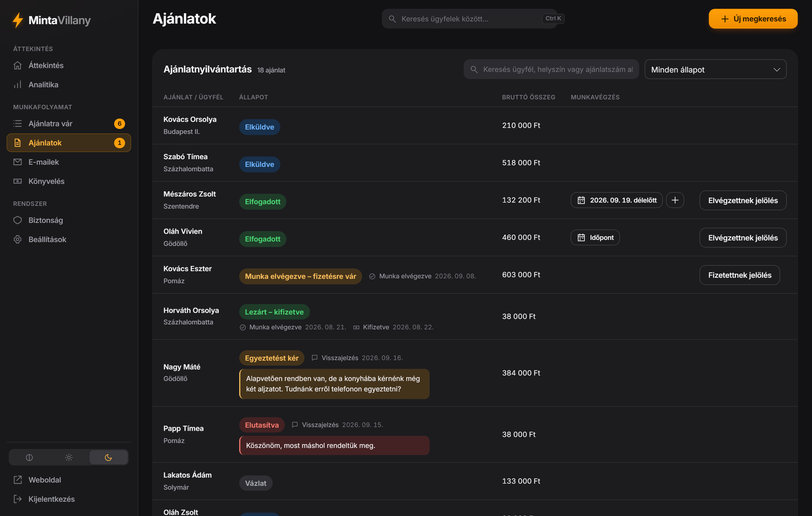Click the Egyeztetést kér badge
Image resolution: width=812 pixels, height=516 pixels.
272,358
